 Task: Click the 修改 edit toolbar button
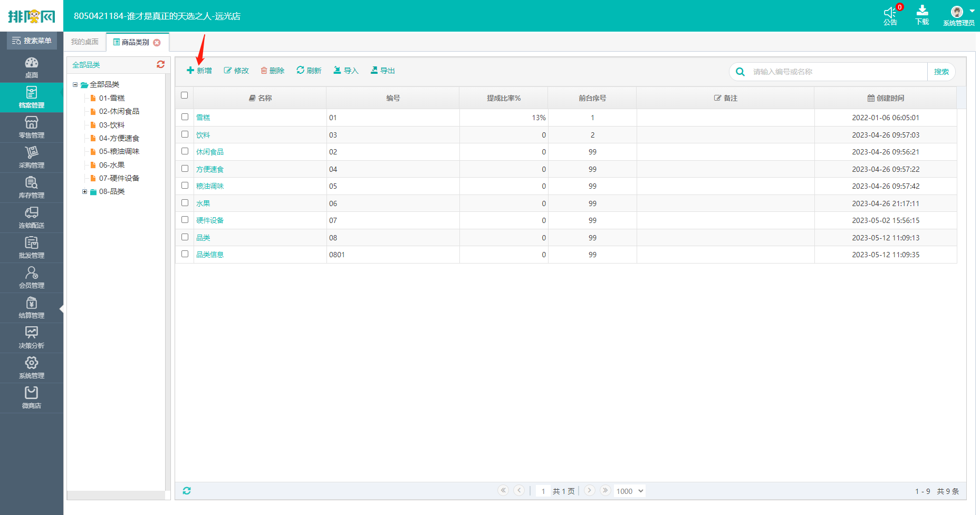click(x=236, y=71)
